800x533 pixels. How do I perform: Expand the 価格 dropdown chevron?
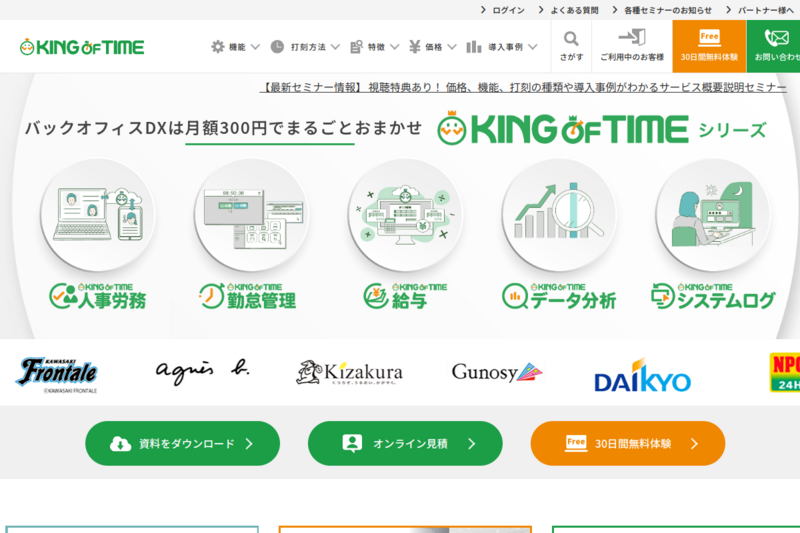point(452,47)
